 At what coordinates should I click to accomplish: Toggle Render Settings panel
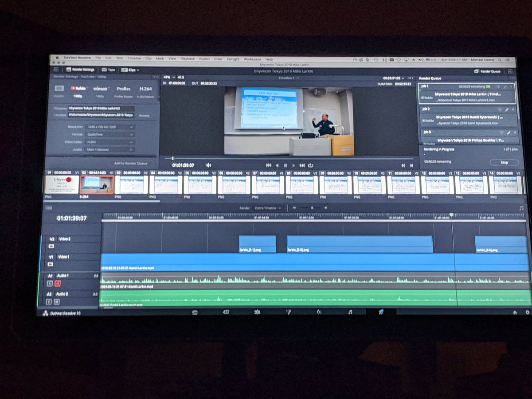click(x=80, y=70)
